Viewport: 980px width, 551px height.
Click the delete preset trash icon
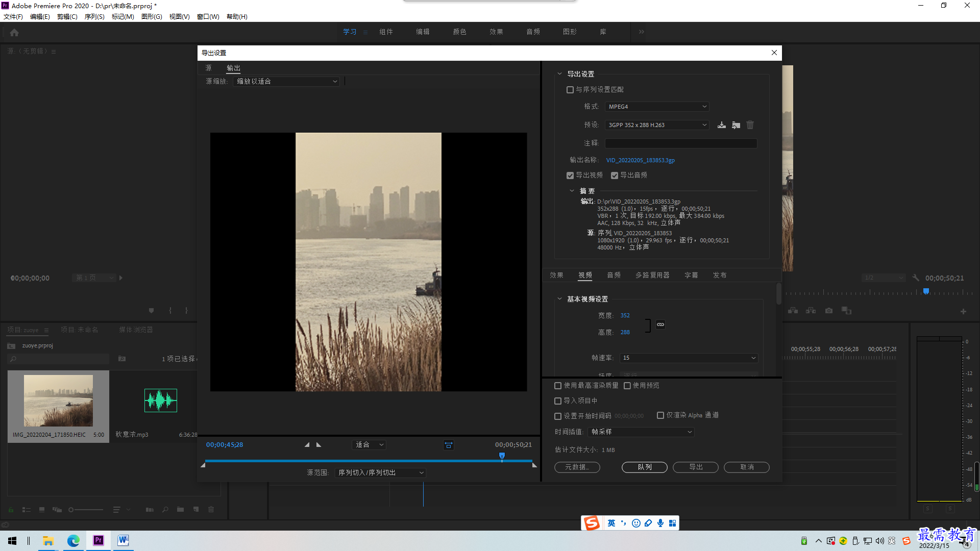tap(750, 125)
